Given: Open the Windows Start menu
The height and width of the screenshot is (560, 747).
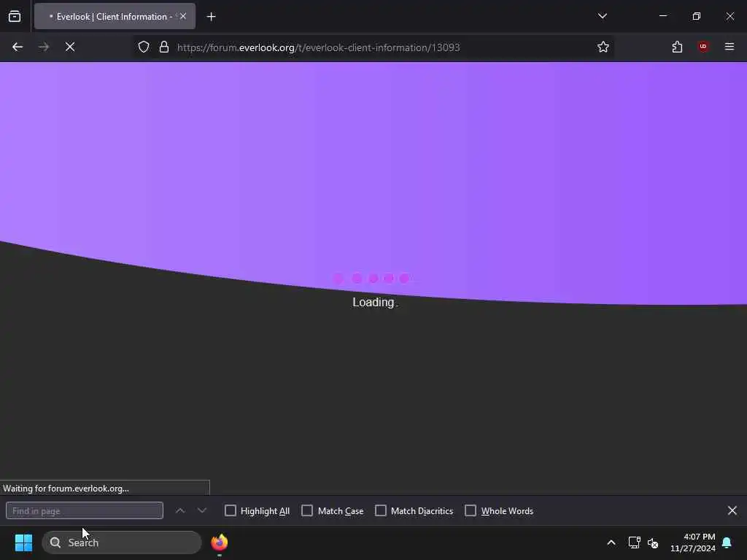Looking at the screenshot, I should pos(23,542).
